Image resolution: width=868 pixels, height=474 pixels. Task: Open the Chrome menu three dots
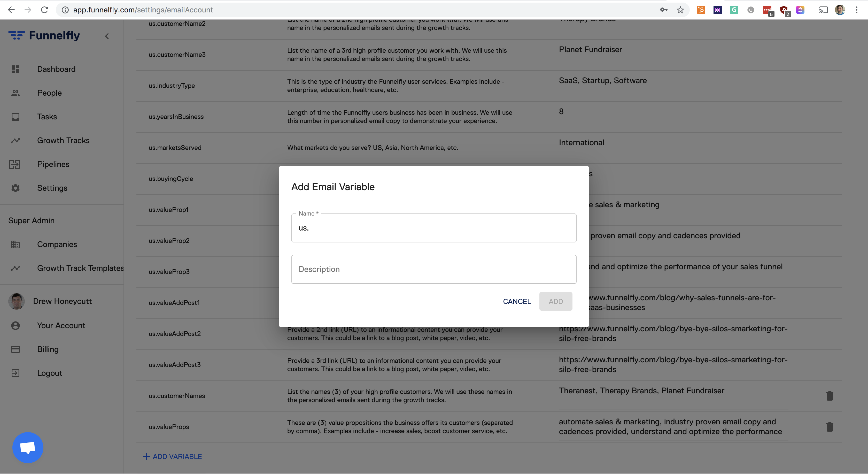click(856, 10)
